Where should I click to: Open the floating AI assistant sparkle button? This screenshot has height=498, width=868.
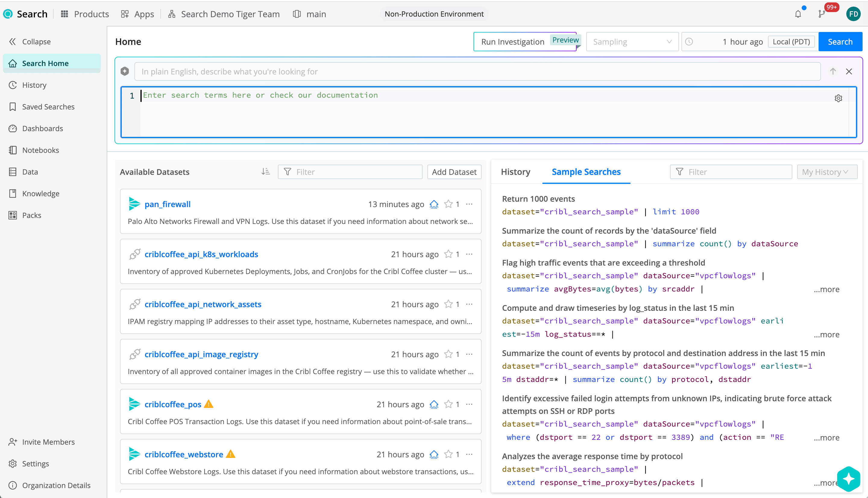849,479
